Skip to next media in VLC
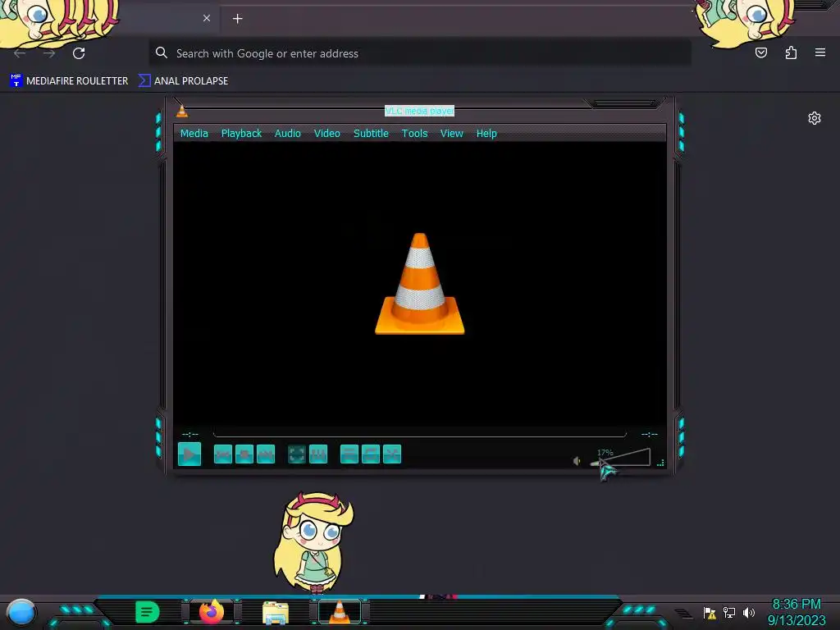This screenshot has height=630, width=840. (266, 454)
